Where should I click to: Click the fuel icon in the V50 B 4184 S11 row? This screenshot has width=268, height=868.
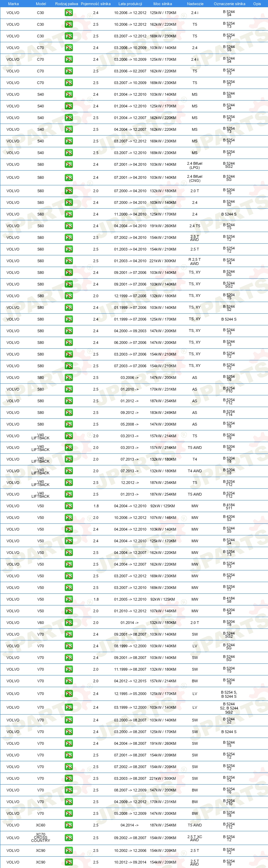point(69,506)
